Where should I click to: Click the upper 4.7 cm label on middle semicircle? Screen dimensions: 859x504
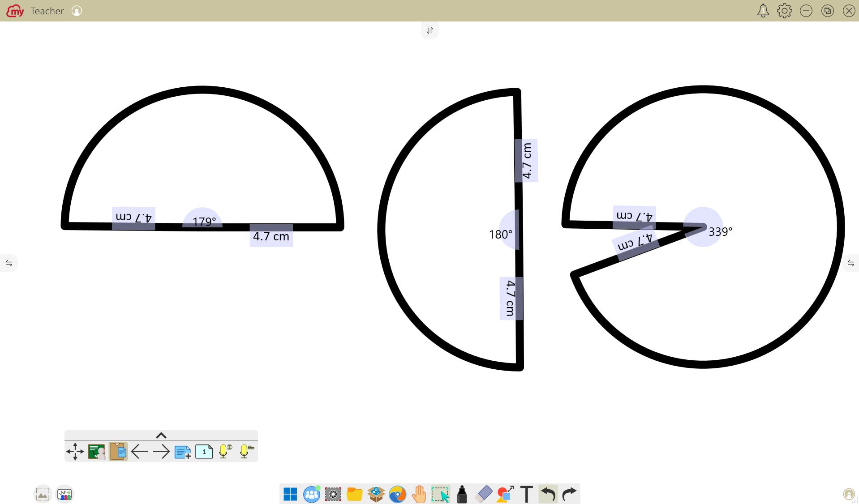(527, 161)
